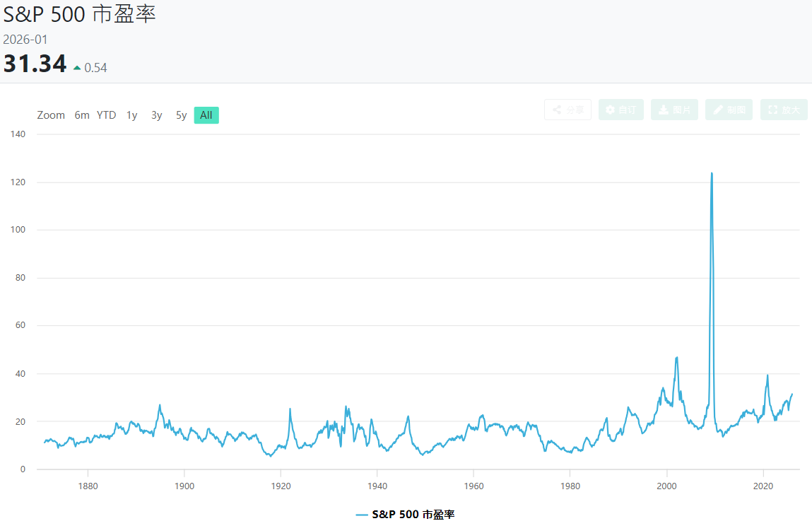The image size is (812, 521).
Task: Switch zoom range to YTD
Action: pos(107,115)
